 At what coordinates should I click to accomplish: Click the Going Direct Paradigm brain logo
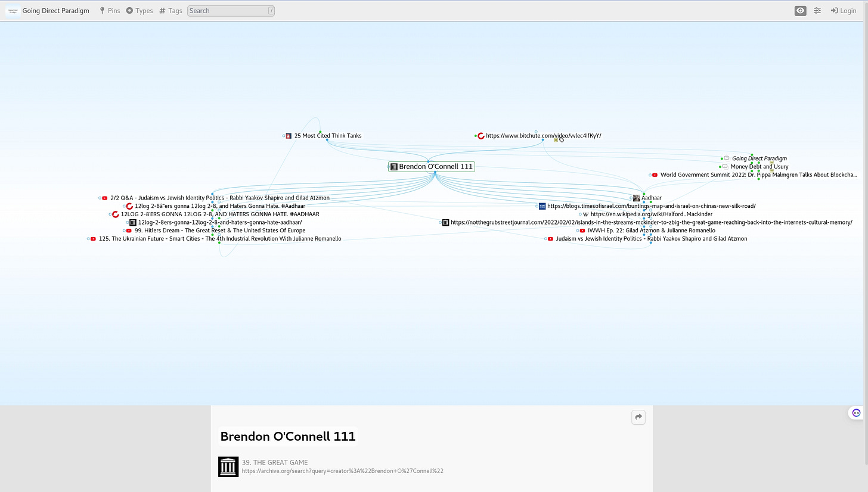(13, 11)
